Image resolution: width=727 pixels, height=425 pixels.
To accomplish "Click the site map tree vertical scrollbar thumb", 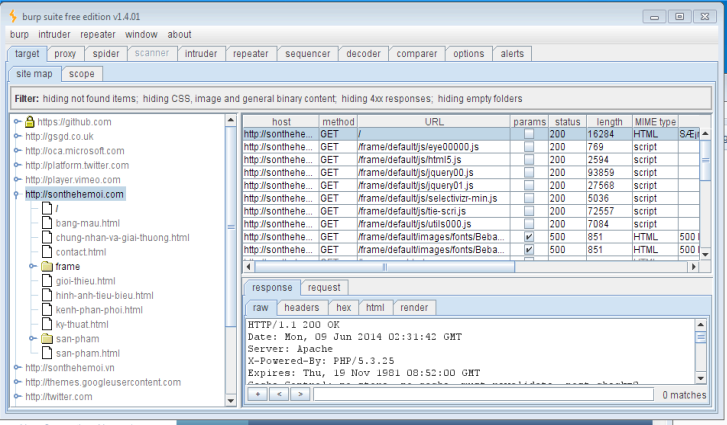I will (231, 227).
